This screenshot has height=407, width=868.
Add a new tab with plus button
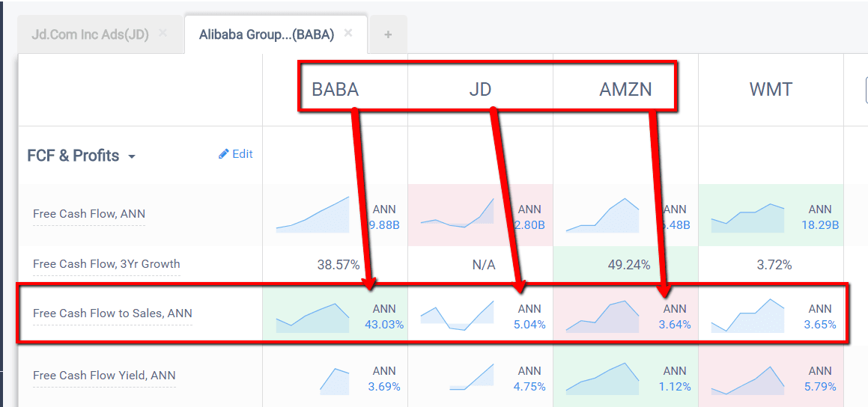(x=388, y=34)
